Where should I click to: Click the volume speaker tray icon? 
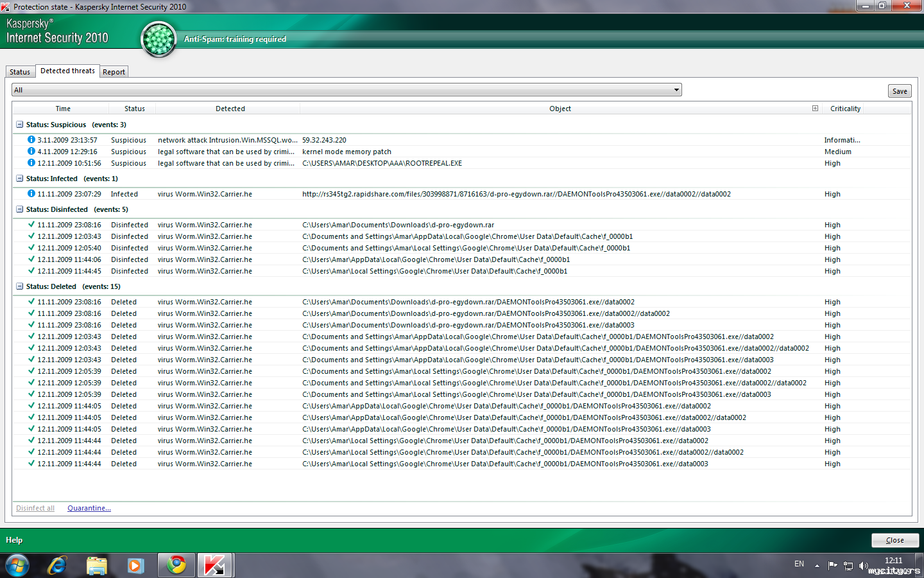[864, 565]
